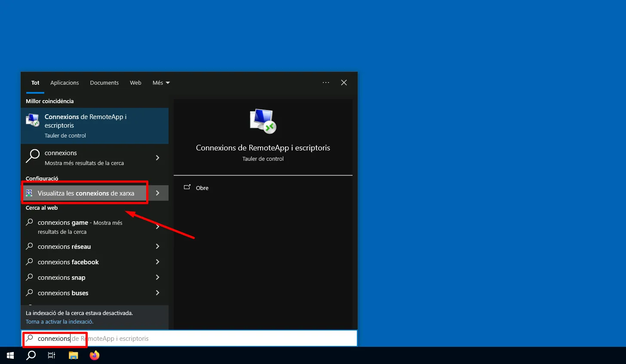Switch to the Aplicacions tab

(64, 83)
